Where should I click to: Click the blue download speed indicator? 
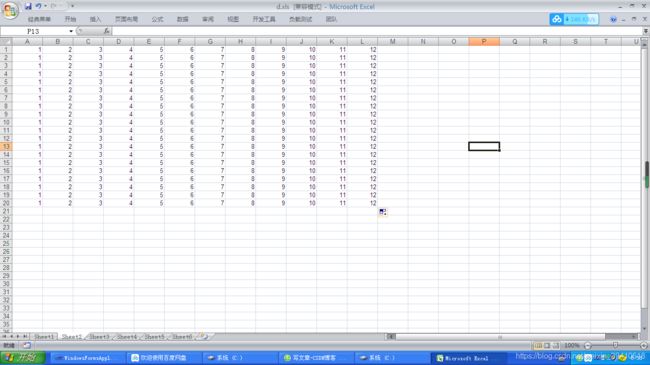(580, 19)
